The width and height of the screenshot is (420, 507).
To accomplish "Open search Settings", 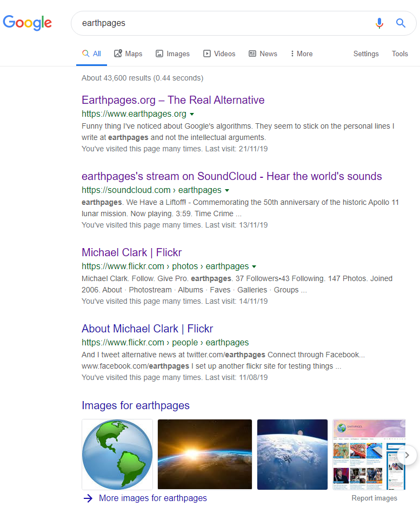I will 366,54.
